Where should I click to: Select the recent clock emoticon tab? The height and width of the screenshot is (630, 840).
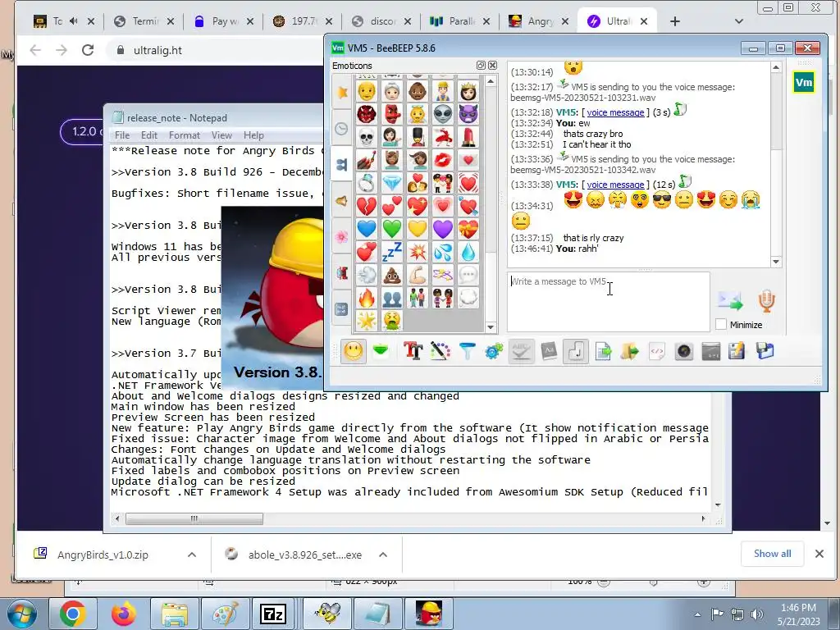pyautogui.click(x=342, y=129)
